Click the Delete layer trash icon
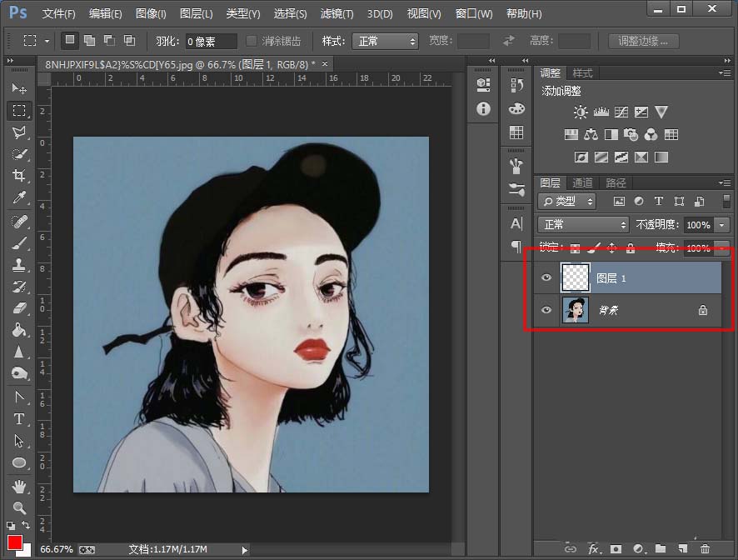The height and width of the screenshot is (560, 738). [x=705, y=548]
